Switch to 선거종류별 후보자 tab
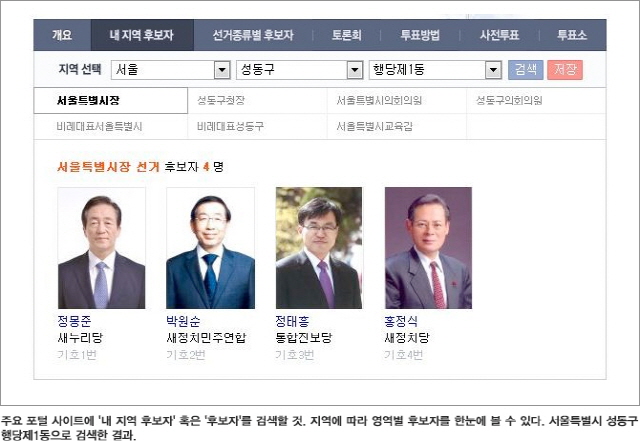 pyautogui.click(x=253, y=35)
